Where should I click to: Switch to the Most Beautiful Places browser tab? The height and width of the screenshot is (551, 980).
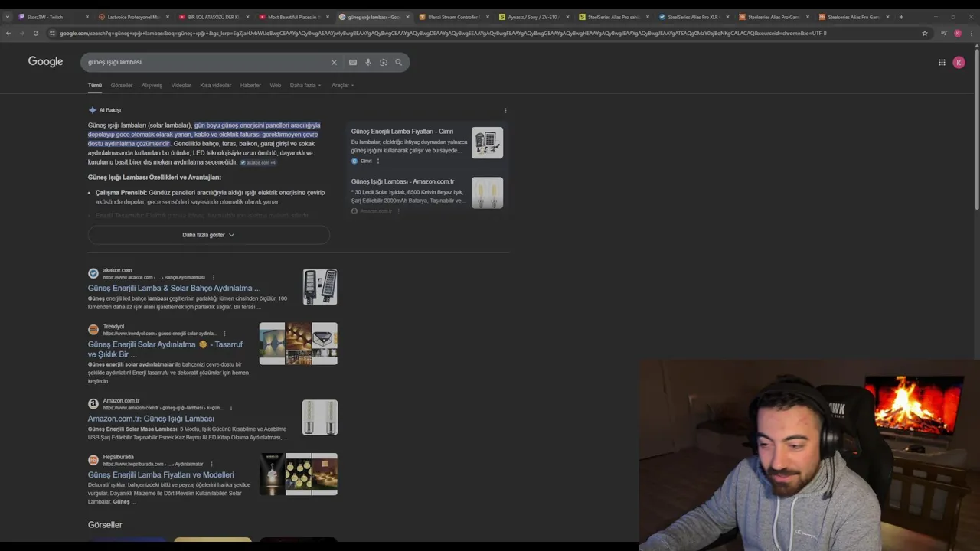point(295,17)
